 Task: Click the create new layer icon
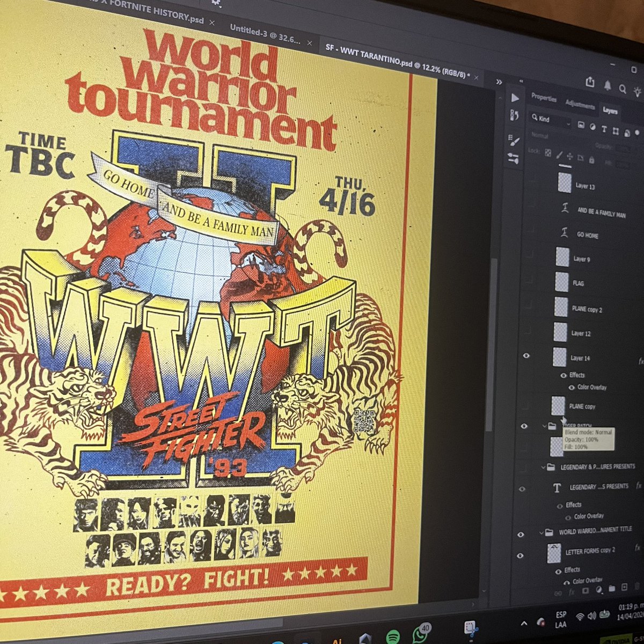(624, 587)
